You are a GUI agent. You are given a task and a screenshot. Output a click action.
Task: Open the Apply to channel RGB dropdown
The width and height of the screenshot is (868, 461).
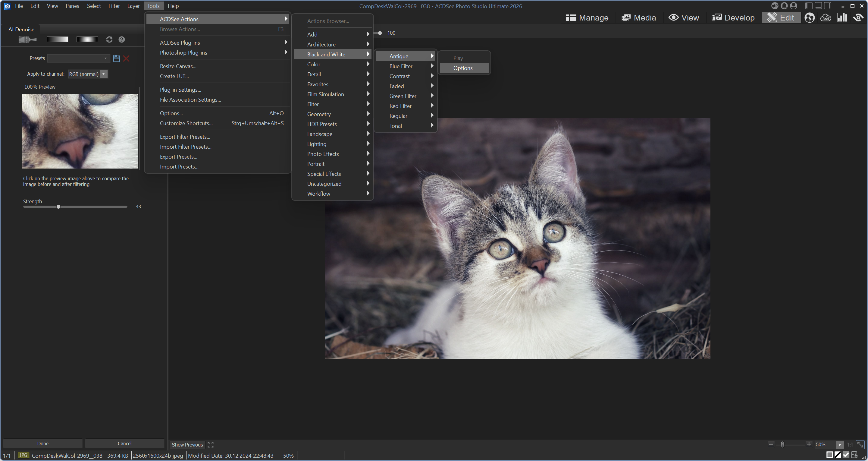pyautogui.click(x=88, y=74)
